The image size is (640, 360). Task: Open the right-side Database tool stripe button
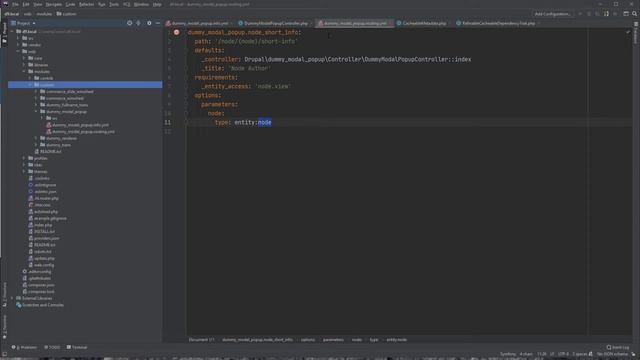(636, 33)
